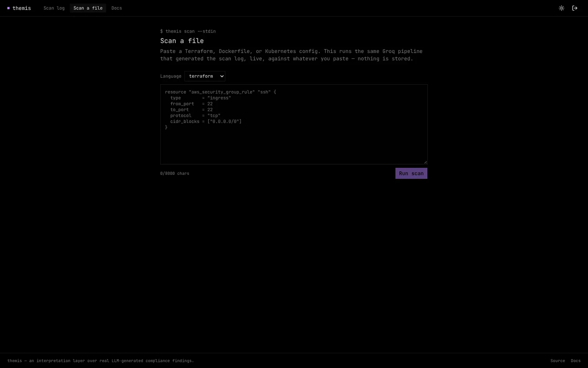Click the "Language" label
The image size is (588, 368).
pyautogui.click(x=171, y=76)
